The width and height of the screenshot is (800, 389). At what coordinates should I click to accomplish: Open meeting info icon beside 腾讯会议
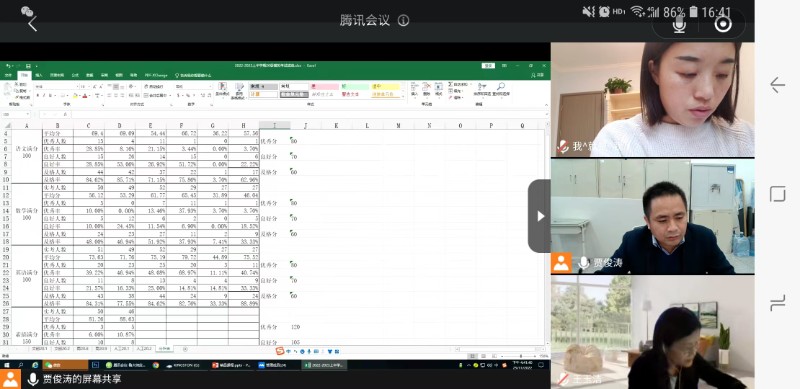tap(403, 20)
